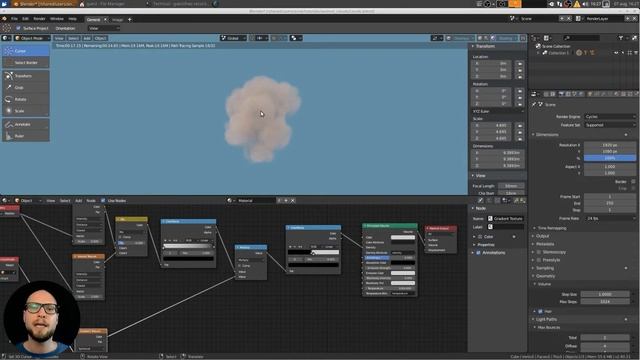Switch to the General workspace tab
The image size is (640, 360).
(x=93, y=19)
